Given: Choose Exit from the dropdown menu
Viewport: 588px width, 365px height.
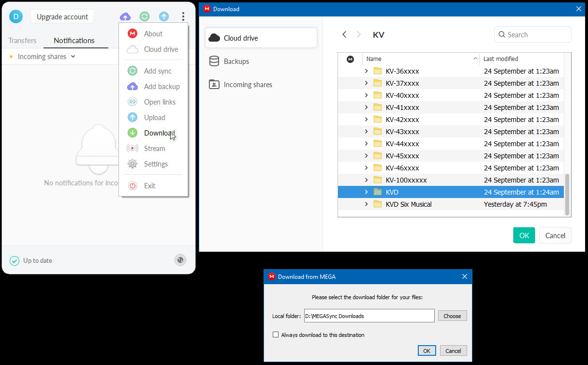Looking at the screenshot, I should click(153, 186).
